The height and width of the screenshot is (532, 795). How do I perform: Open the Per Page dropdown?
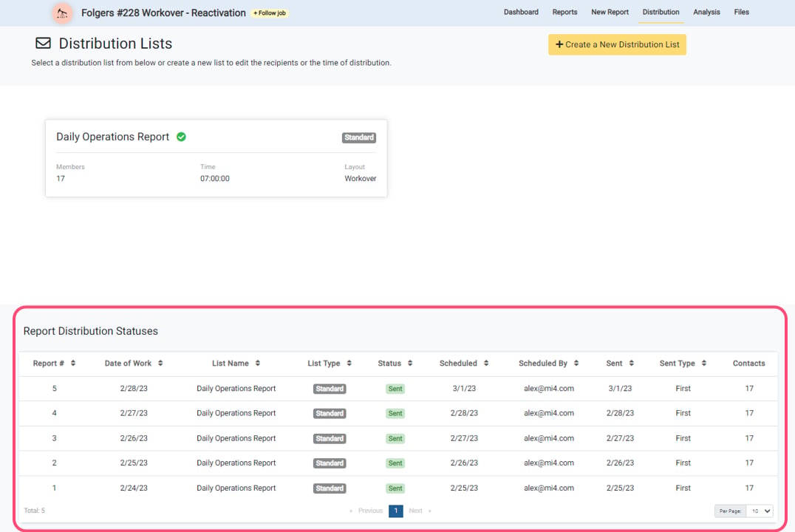pos(760,511)
